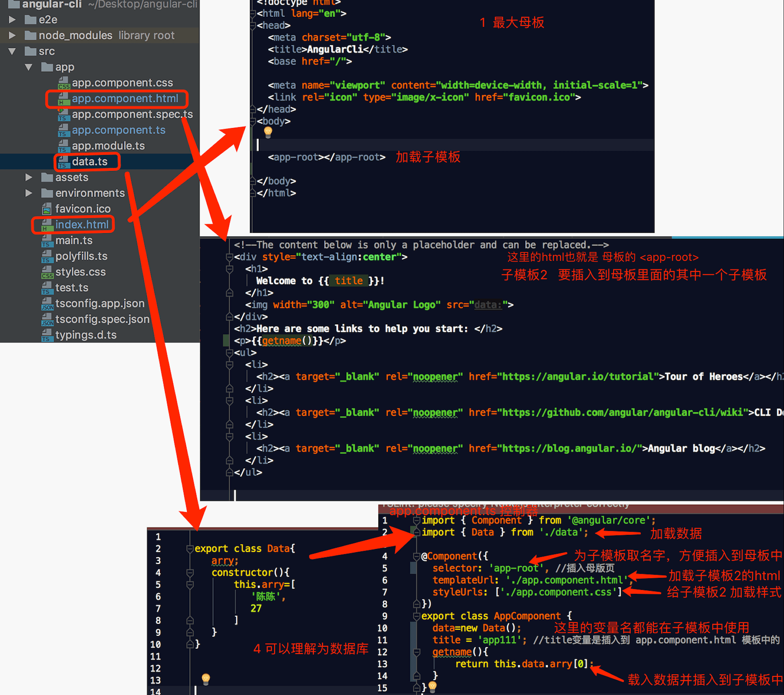Click the <app-root> tag in index.html
784x695 pixels.
(326, 157)
